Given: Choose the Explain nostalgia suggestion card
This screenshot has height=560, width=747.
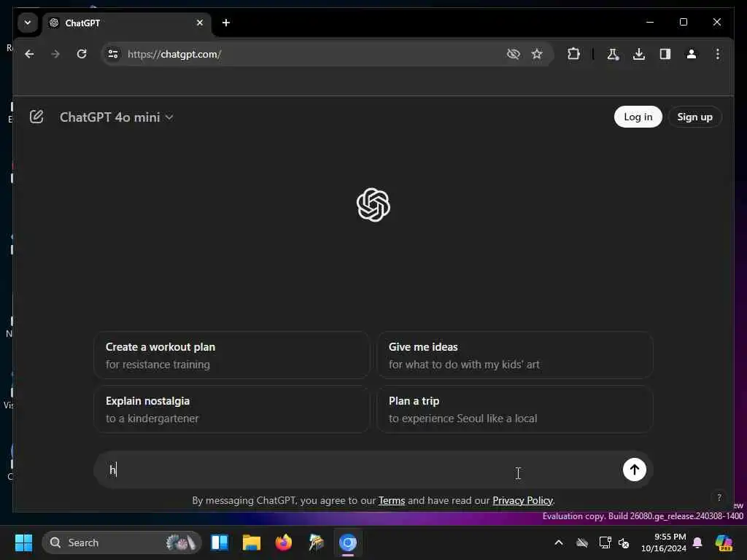Looking at the screenshot, I should pos(231,409).
